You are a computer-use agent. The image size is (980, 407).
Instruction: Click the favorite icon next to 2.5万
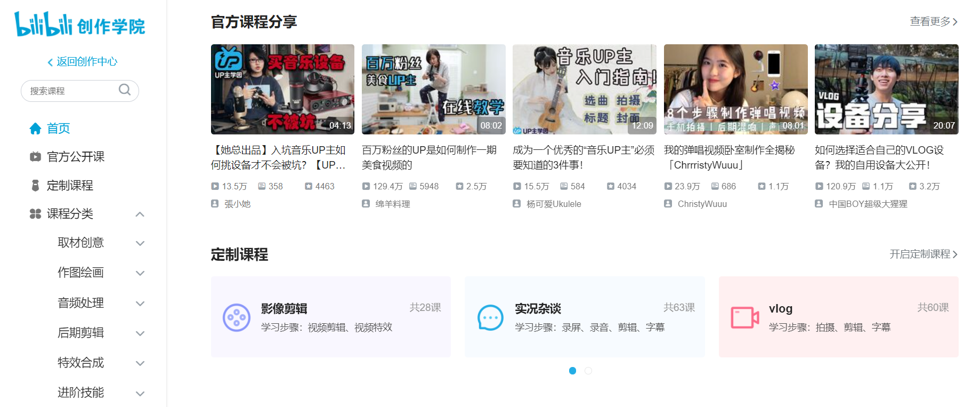(459, 186)
